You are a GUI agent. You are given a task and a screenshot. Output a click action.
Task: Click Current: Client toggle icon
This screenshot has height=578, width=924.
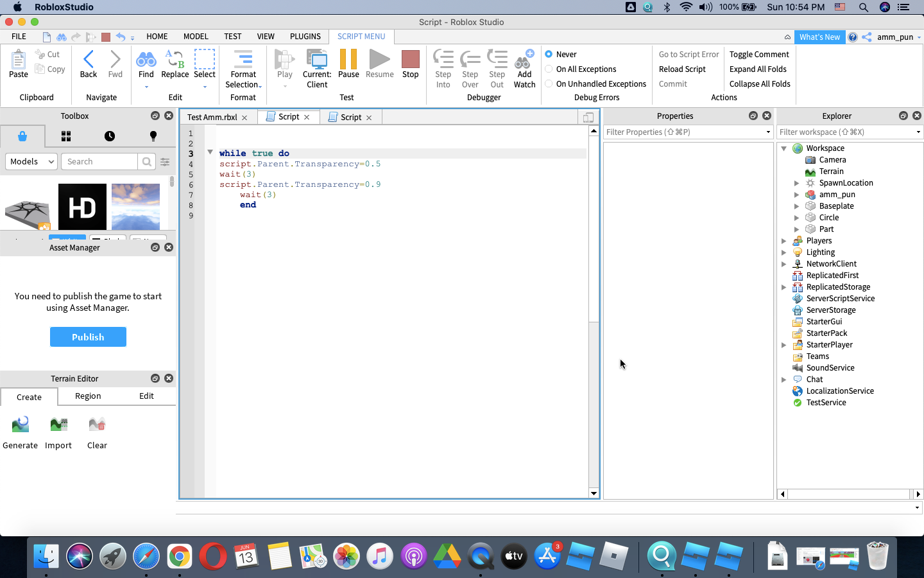click(317, 59)
